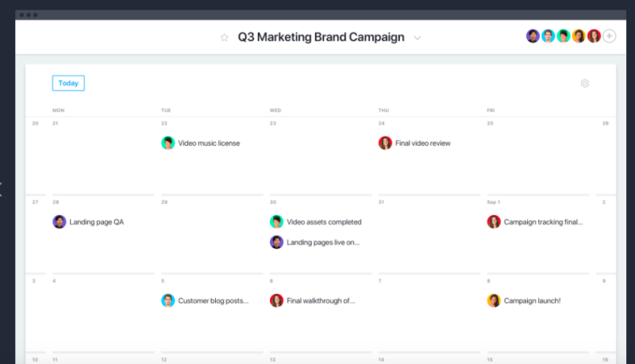This screenshot has height=364, width=635.
Task: Open the Final video review task
Action: click(x=423, y=144)
